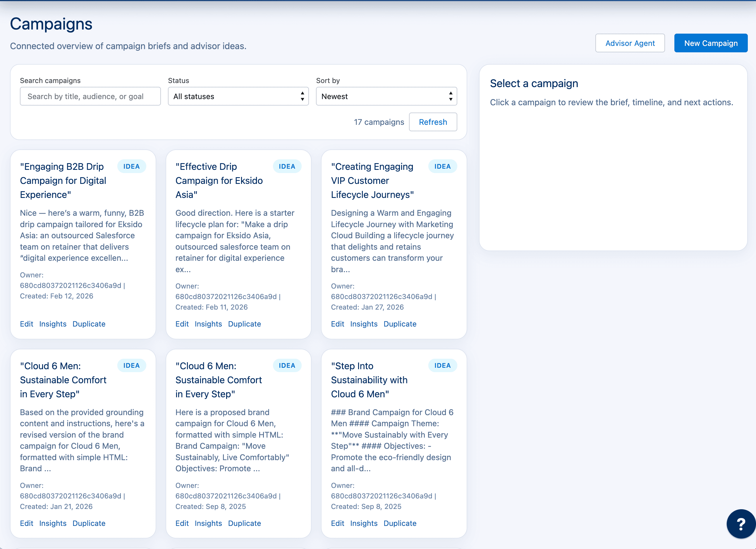The width and height of the screenshot is (756, 549).
Task: Duplicate the Effective Drip Campaign for Eksido Asia
Action: [244, 324]
